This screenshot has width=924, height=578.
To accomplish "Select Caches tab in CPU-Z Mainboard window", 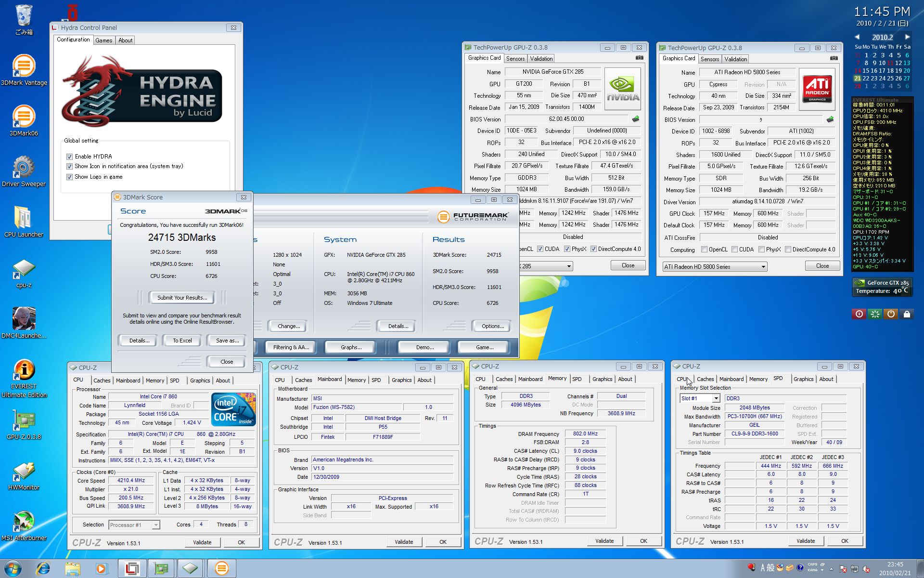I will pos(303,380).
